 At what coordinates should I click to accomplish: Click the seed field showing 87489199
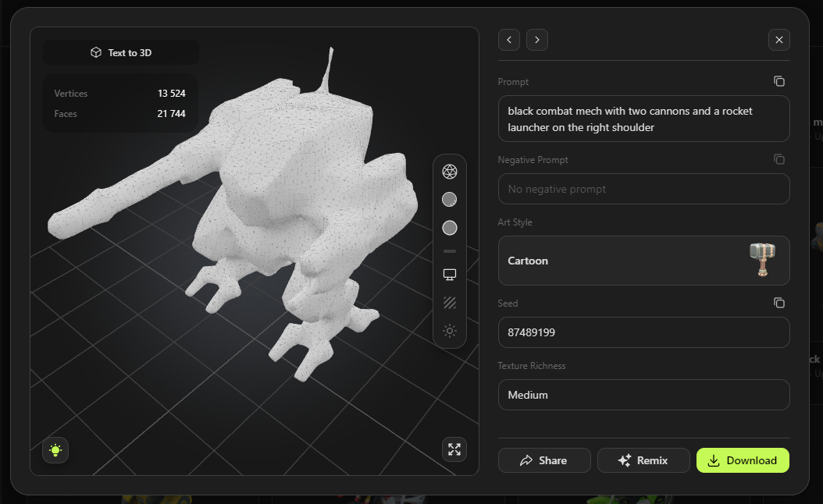pos(643,332)
